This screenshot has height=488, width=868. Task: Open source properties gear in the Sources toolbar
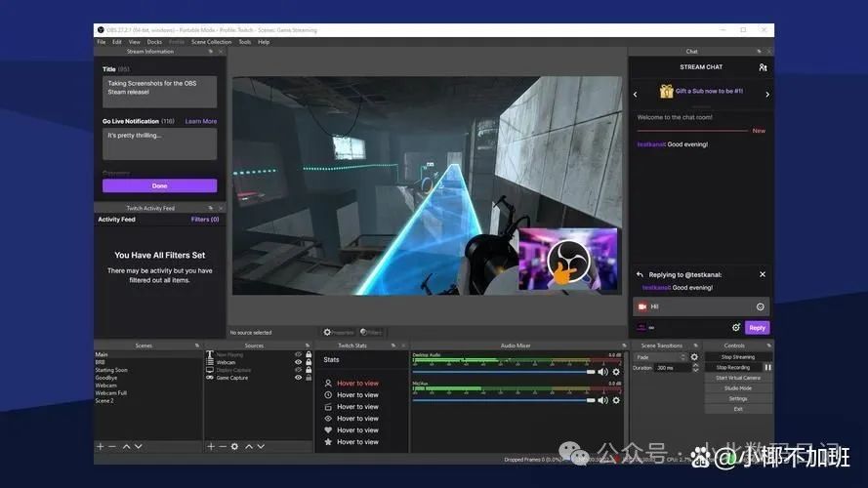(x=234, y=446)
